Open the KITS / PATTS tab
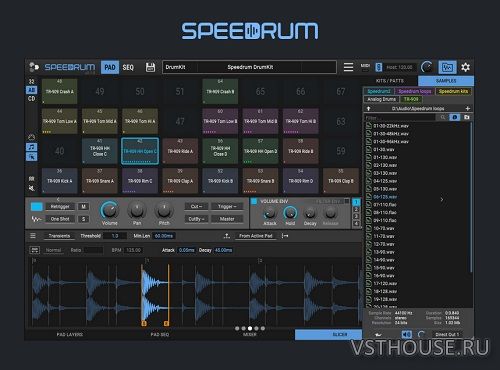 point(390,81)
